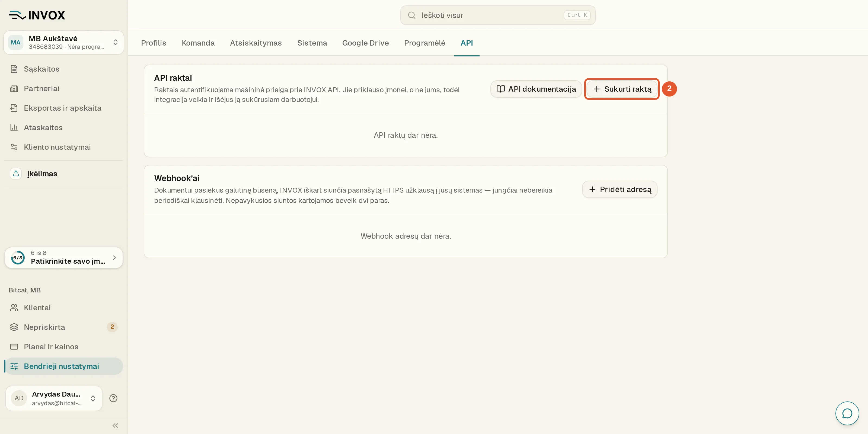
Task: Select the Programėlė tab
Action: (x=425, y=43)
